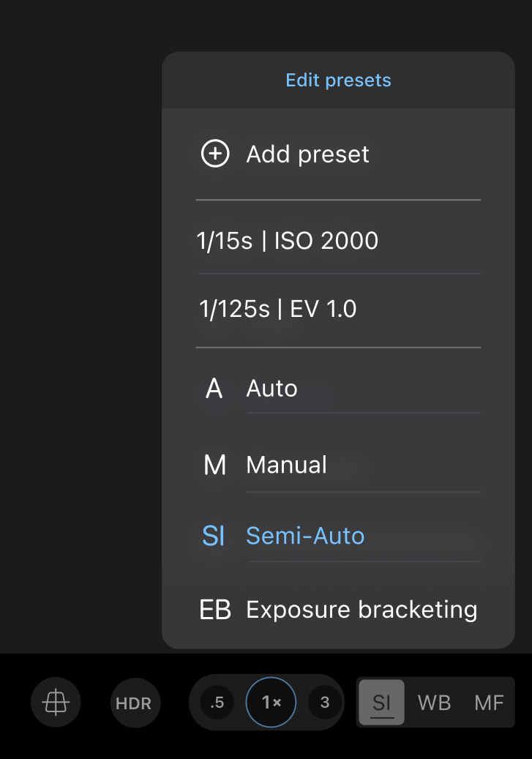Choose Semi-Auto from the mode menu

(x=305, y=536)
